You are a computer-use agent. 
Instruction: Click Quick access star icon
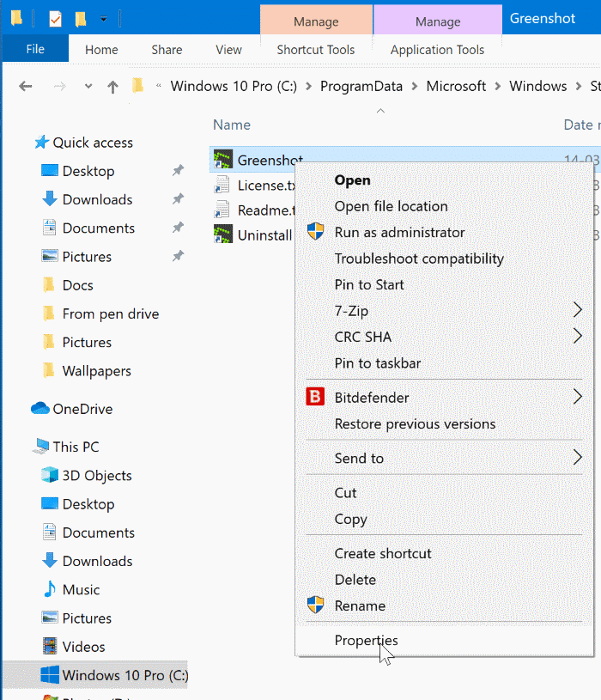pyautogui.click(x=41, y=142)
